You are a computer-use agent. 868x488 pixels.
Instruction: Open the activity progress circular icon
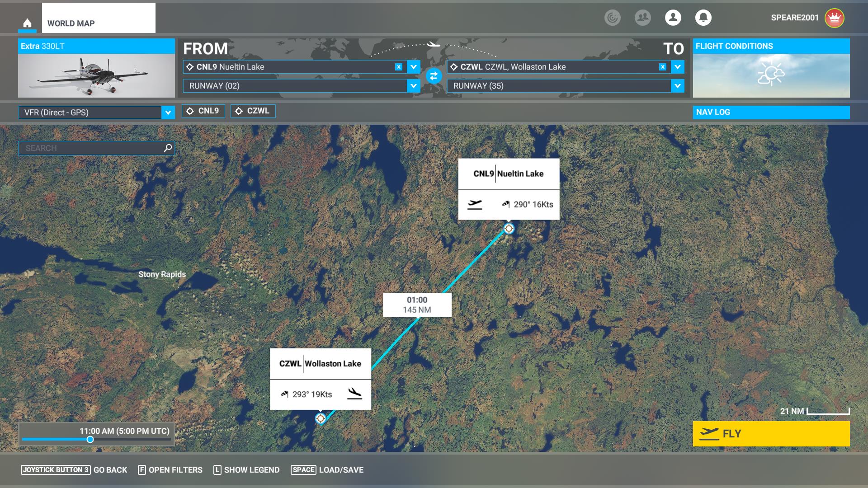pyautogui.click(x=613, y=18)
